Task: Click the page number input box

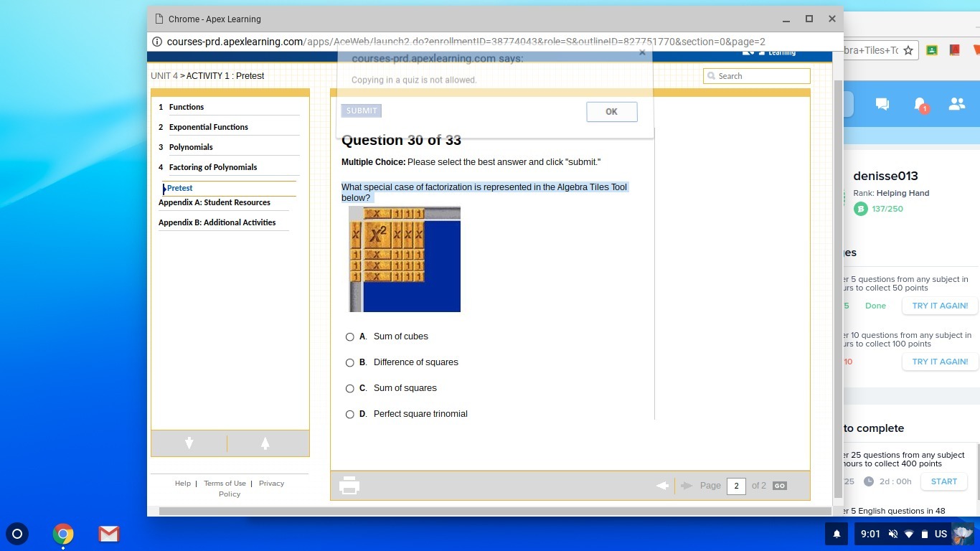Action: point(736,486)
